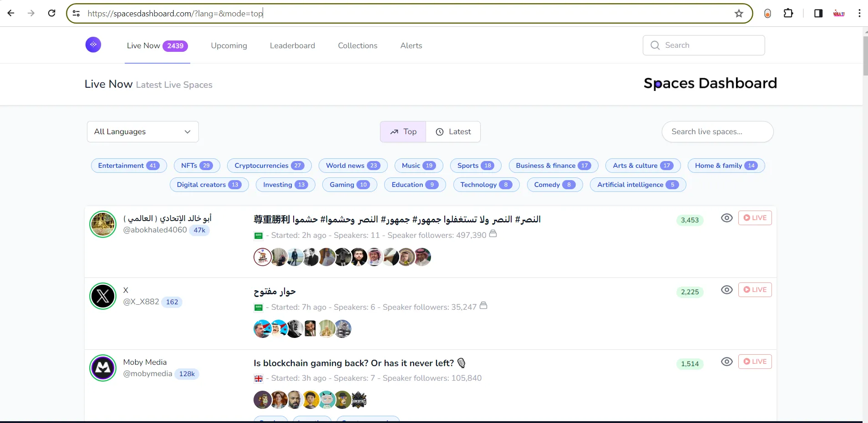Click the Search live spaces input field
The image size is (868, 423).
coord(717,131)
